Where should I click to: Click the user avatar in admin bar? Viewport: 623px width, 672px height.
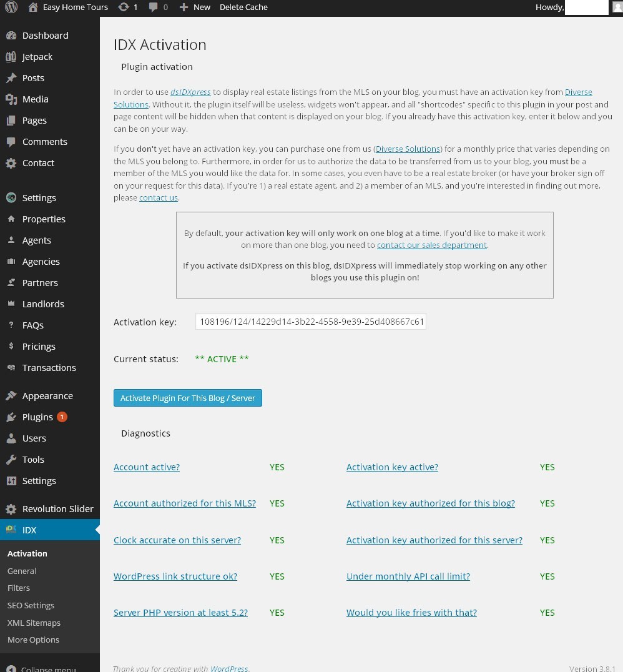[618, 7]
